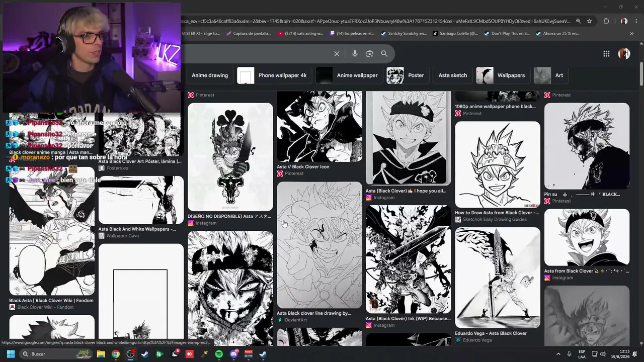This screenshot has width=644, height=362.
Task: Open the Asta line drawing sketch thumbnail
Action: point(319,245)
